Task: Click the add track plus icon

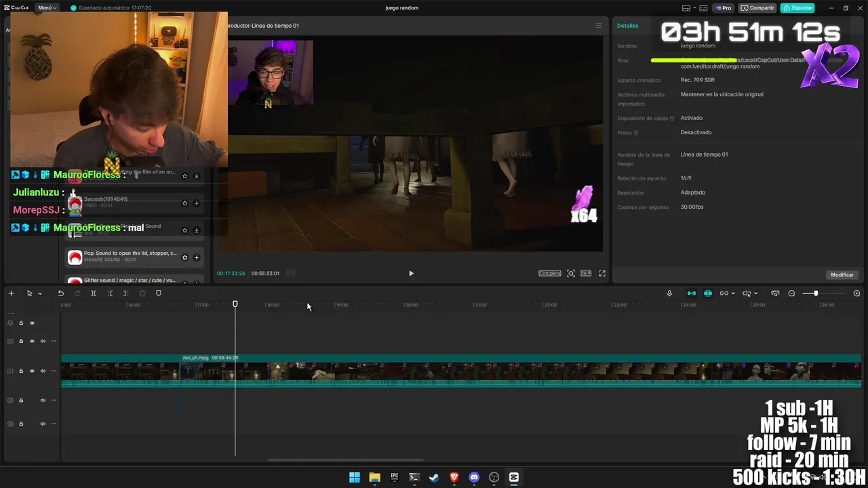Action: 11,293
